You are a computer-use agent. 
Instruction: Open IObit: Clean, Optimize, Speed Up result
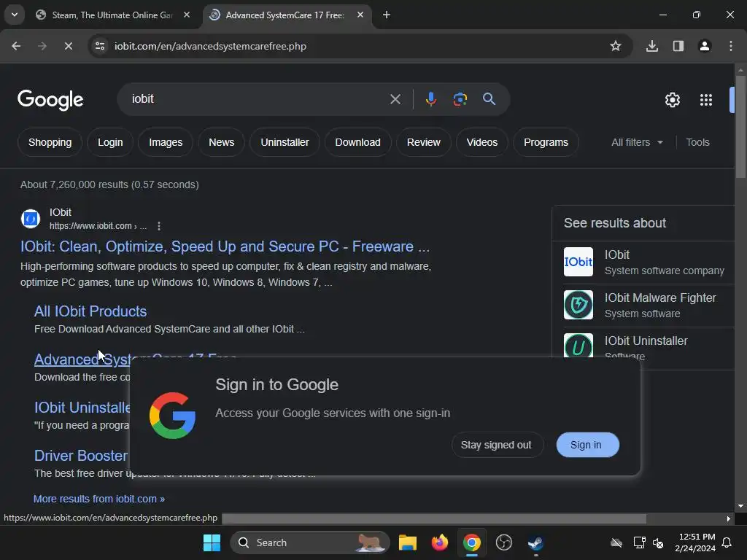225,246
